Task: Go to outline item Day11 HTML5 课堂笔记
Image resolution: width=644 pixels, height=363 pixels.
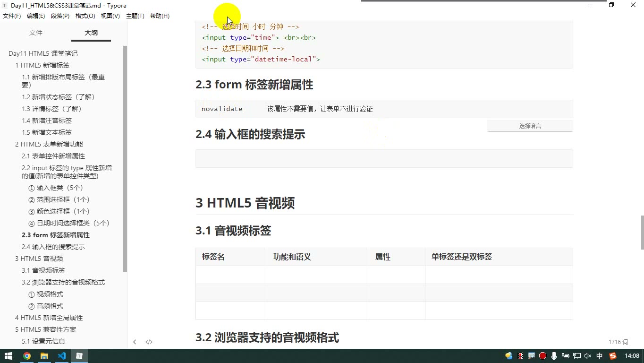Action: tap(43, 53)
